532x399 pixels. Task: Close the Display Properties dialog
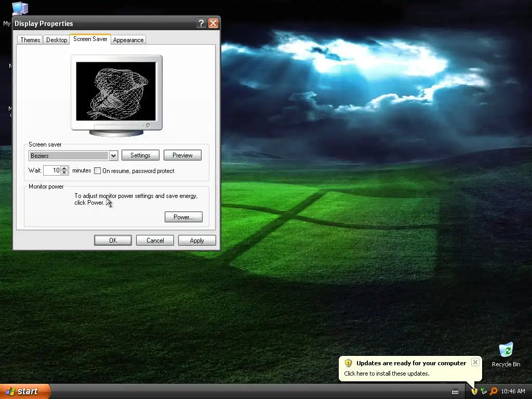(x=213, y=23)
